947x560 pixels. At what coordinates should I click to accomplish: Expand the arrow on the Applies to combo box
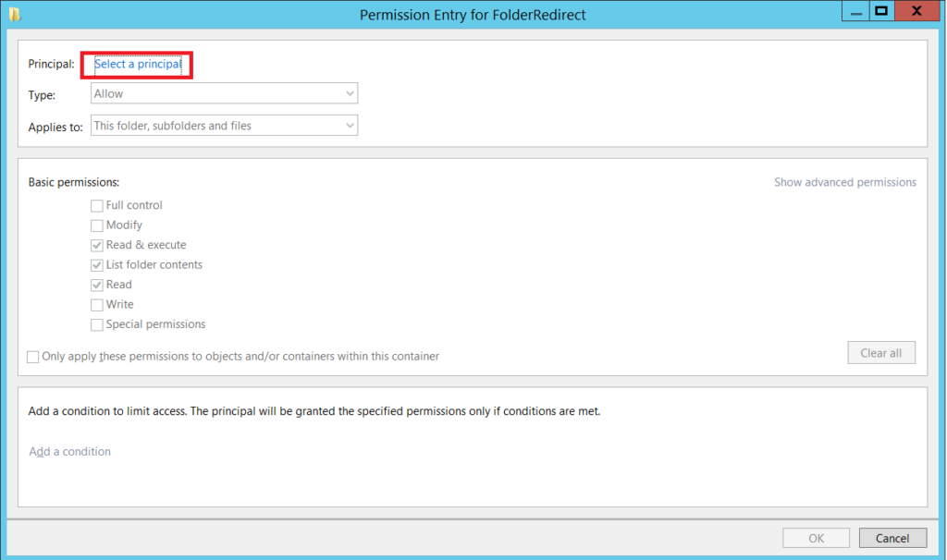click(x=349, y=125)
